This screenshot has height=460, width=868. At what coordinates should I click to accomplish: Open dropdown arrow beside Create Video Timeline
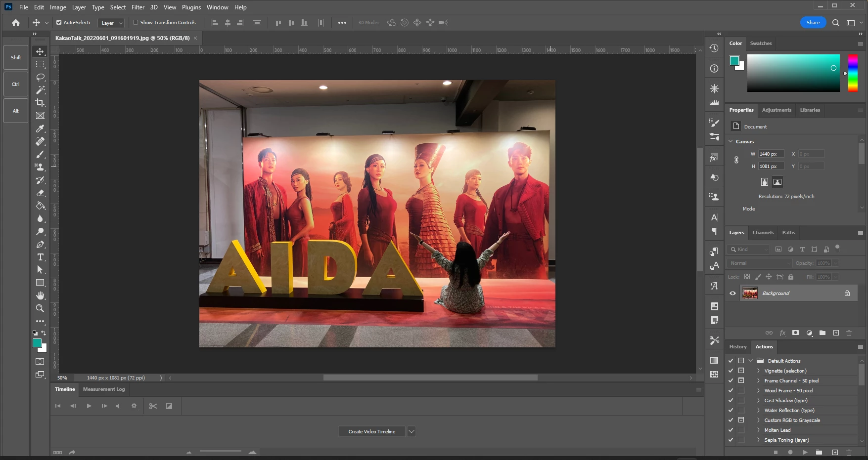[x=411, y=431]
